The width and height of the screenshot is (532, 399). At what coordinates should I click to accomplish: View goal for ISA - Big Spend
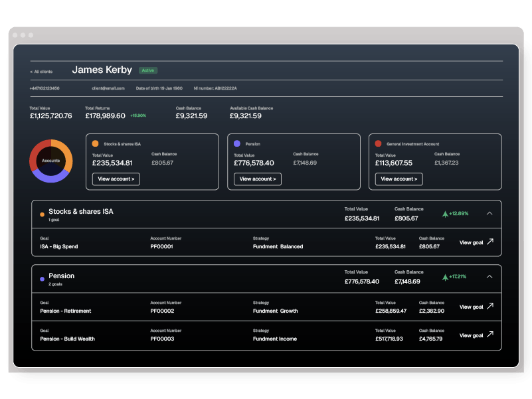point(476,242)
